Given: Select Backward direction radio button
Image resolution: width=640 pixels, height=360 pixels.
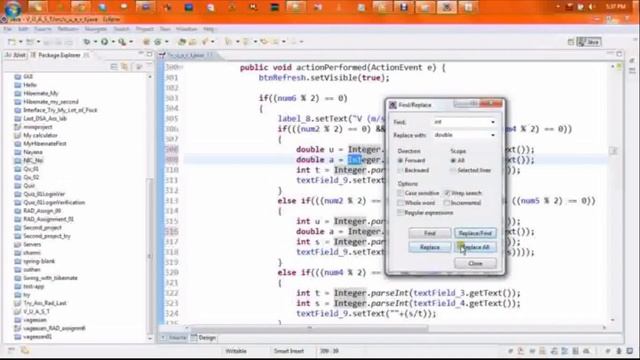Looking at the screenshot, I should pos(400,170).
